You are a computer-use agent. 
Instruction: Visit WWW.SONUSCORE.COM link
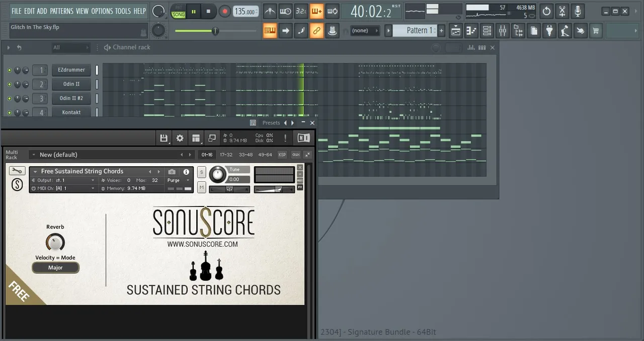203,244
